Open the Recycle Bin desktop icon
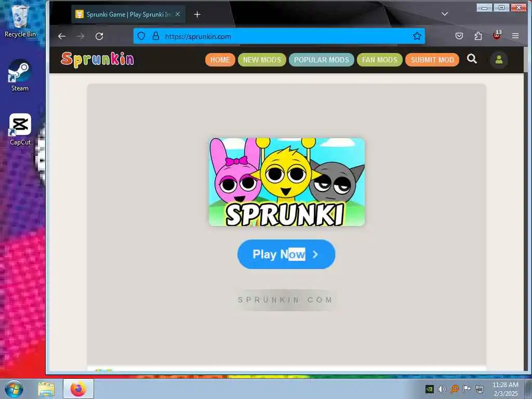 pos(20,21)
